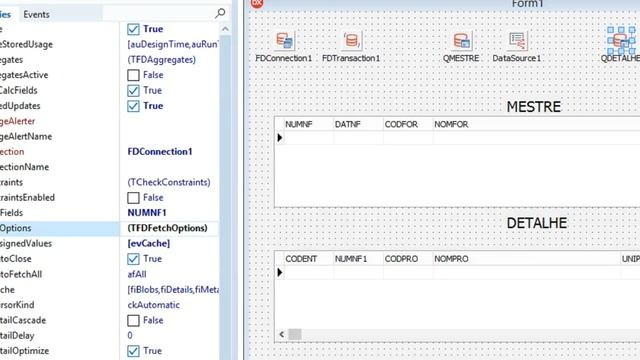This screenshot has height=360, width=640.
Task: Toggle the CachedUpdates True checkbox
Action: pyautogui.click(x=133, y=106)
